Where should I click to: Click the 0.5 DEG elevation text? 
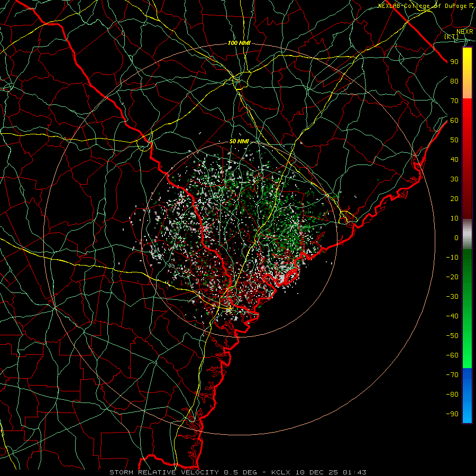240,472
